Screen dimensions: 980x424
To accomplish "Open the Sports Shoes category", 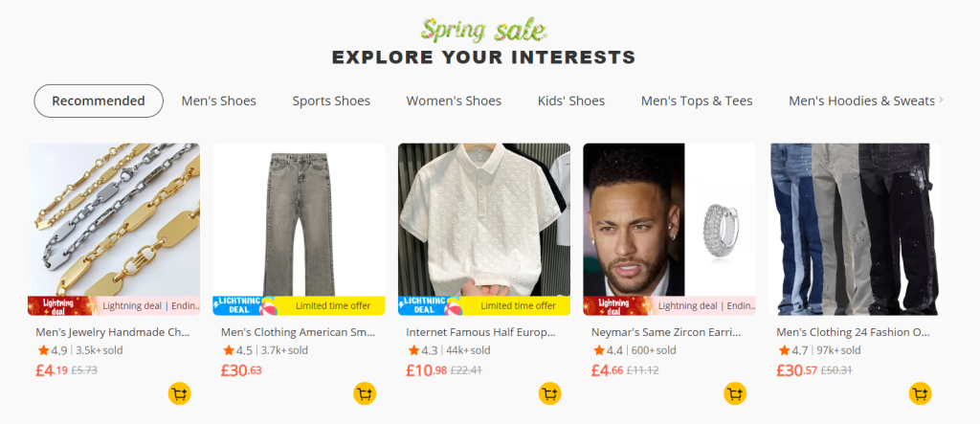I will 331,100.
